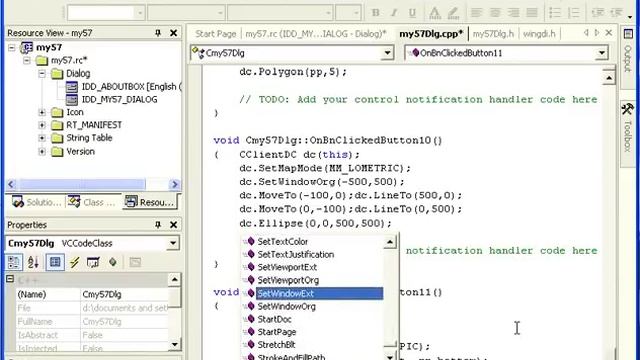Toggle Bold formatting in toolbar

coord(376,13)
